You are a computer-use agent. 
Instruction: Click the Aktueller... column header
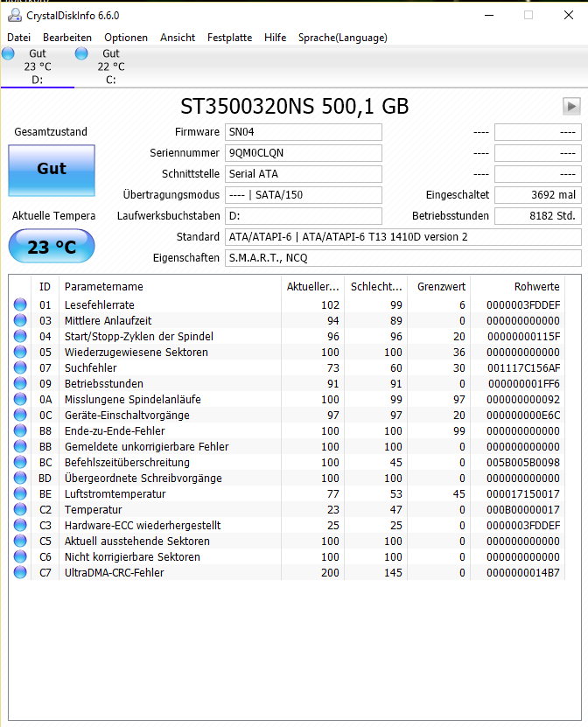pyautogui.click(x=312, y=287)
